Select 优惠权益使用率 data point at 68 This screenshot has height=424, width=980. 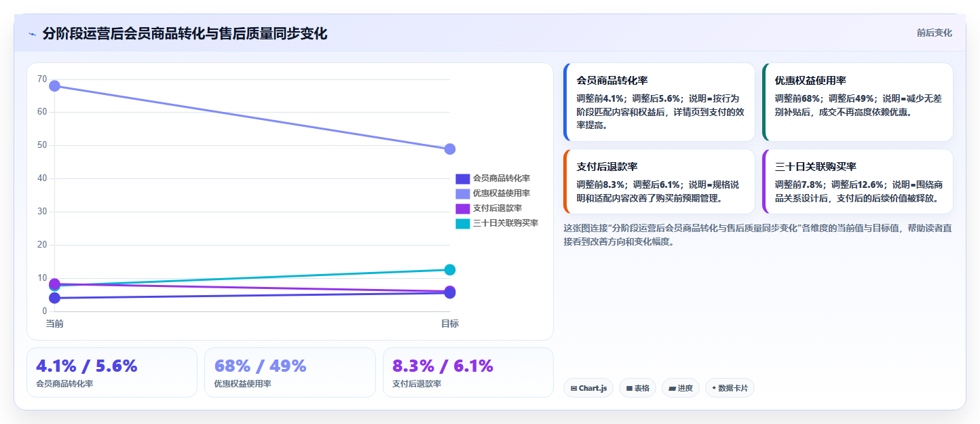pos(54,85)
